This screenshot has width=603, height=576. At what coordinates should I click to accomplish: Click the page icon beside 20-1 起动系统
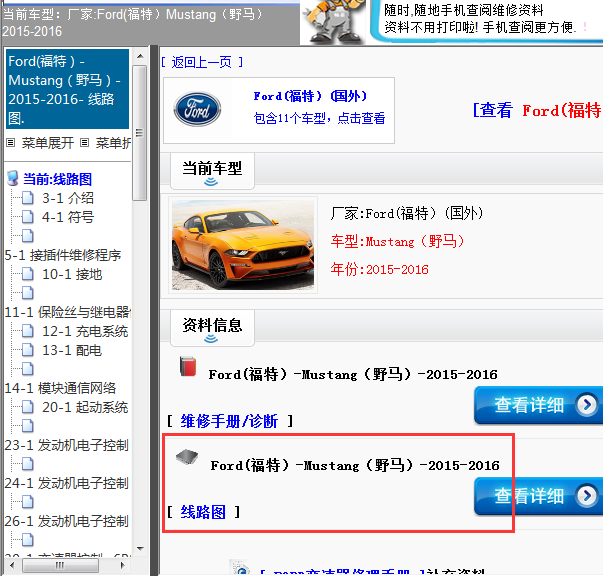click(x=27, y=407)
